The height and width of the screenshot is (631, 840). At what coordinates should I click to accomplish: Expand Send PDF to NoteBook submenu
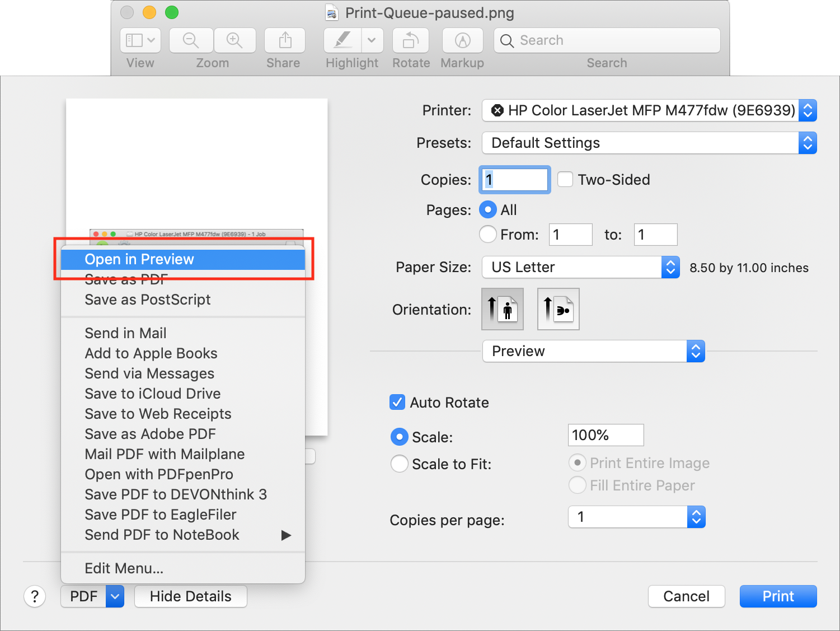(183, 535)
